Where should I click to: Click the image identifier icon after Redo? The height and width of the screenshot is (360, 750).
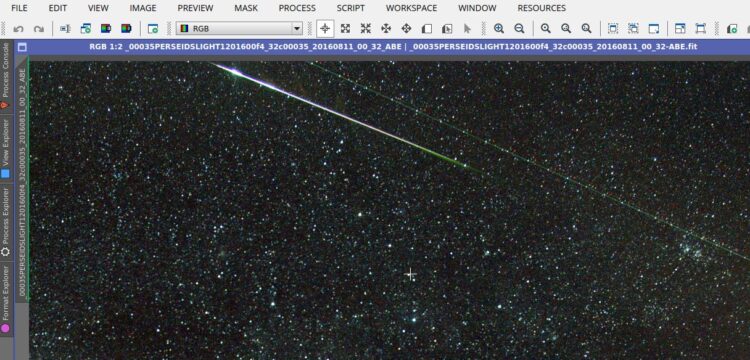pos(65,29)
